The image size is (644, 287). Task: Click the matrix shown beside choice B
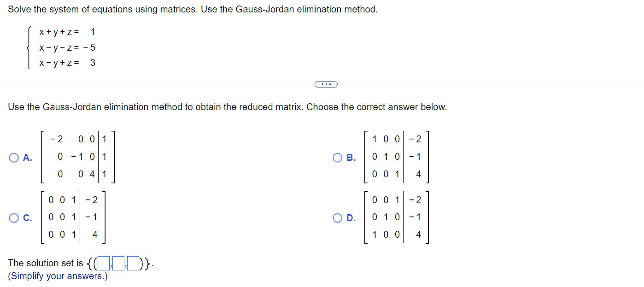point(397,158)
